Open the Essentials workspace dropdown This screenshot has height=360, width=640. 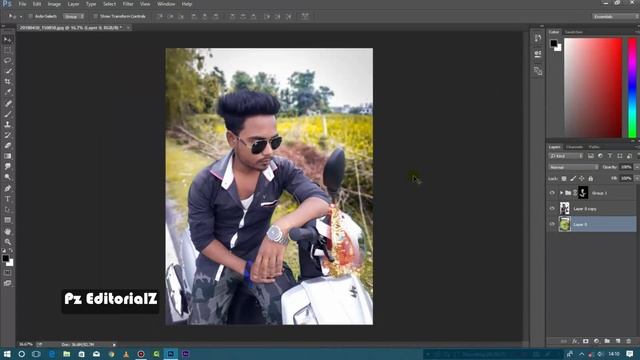click(x=615, y=16)
